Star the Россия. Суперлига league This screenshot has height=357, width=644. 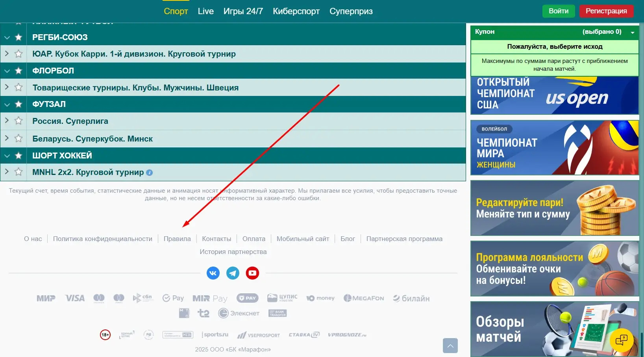click(19, 121)
